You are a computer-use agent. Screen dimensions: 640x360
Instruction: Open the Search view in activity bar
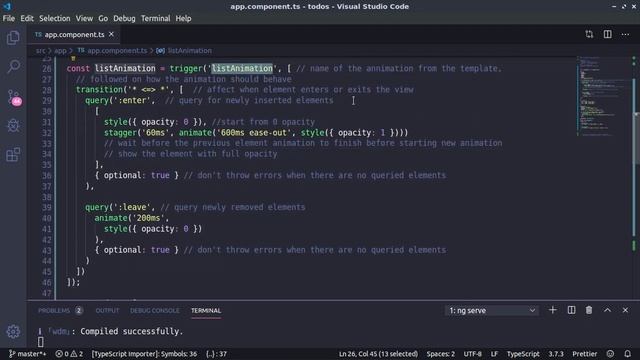13,67
